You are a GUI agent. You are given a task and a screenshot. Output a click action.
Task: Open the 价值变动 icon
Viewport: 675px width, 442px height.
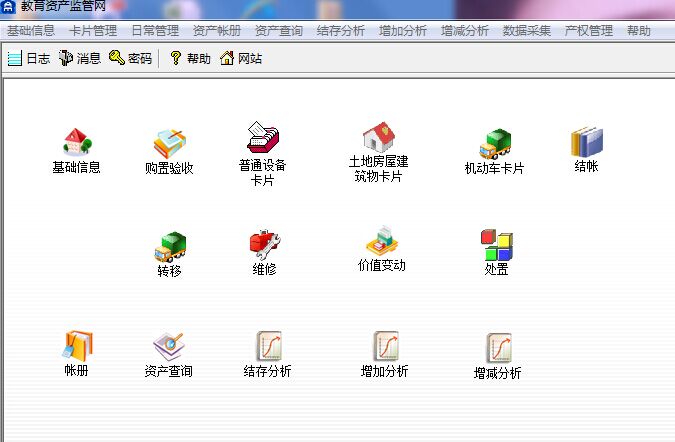click(x=382, y=241)
